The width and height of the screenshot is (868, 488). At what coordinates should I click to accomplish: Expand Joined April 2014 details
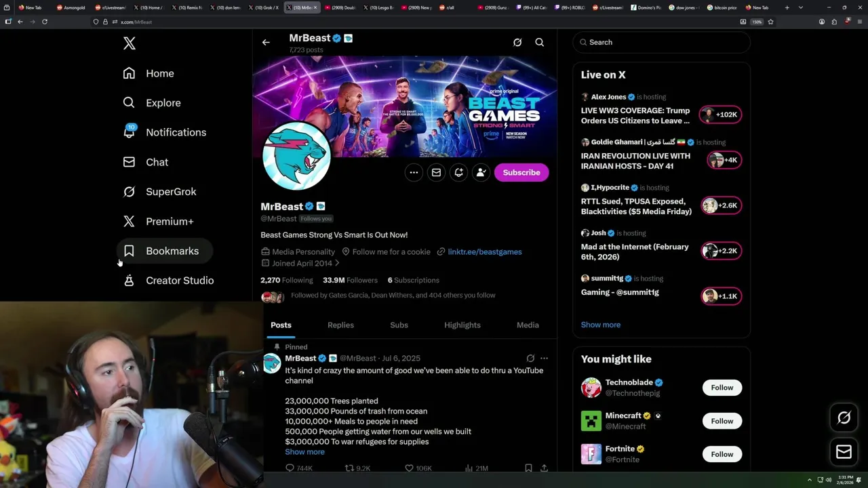[x=300, y=263]
